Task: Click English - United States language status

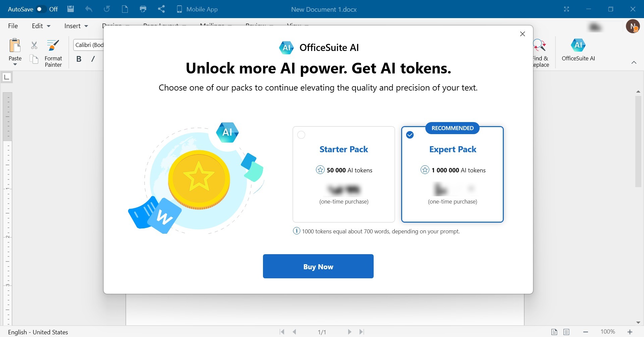Action: (38, 332)
